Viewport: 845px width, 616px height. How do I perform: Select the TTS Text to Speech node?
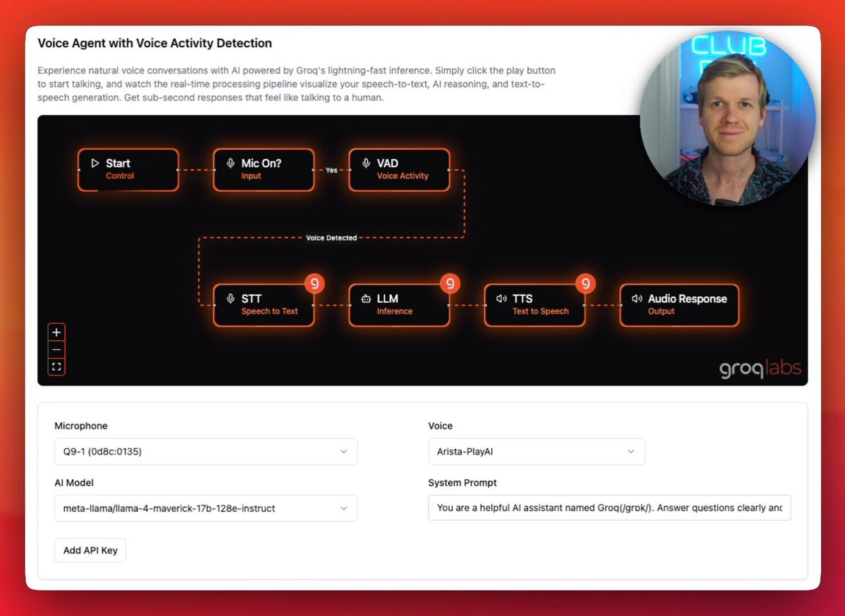click(x=535, y=305)
